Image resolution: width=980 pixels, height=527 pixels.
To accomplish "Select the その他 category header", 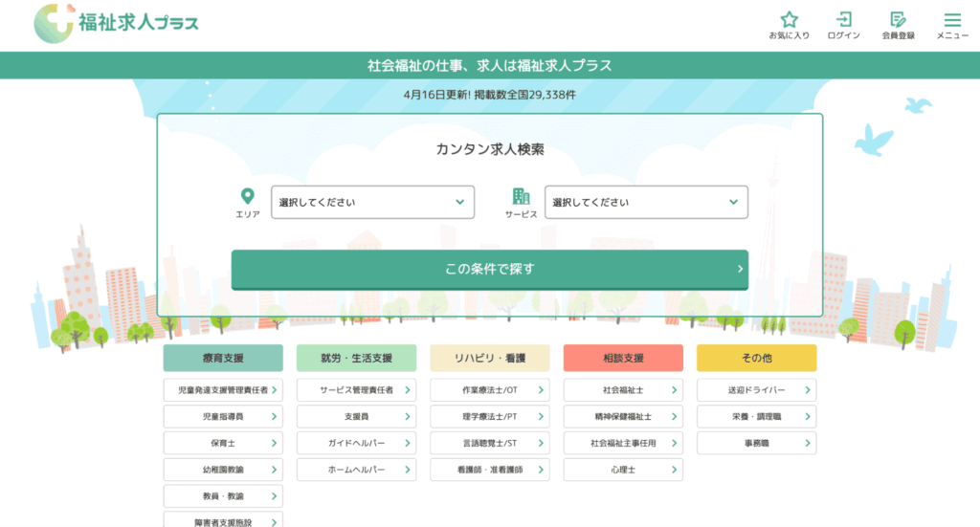I will tap(756, 358).
